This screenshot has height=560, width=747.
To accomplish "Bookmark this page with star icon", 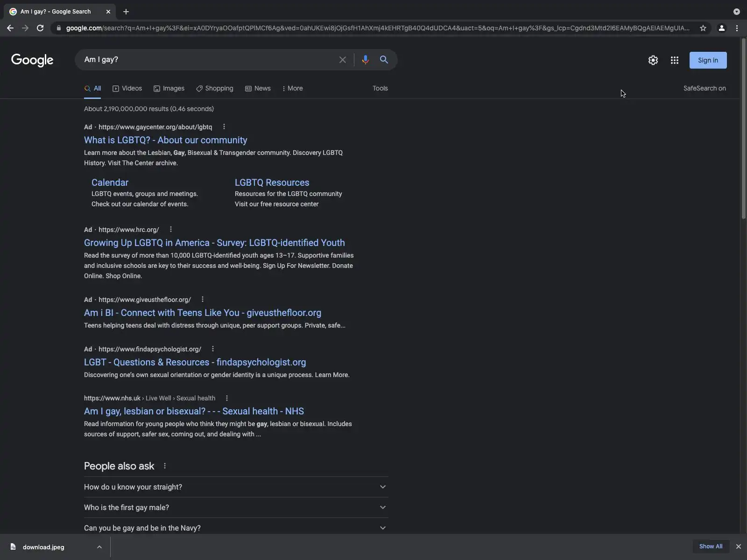I will click(703, 28).
